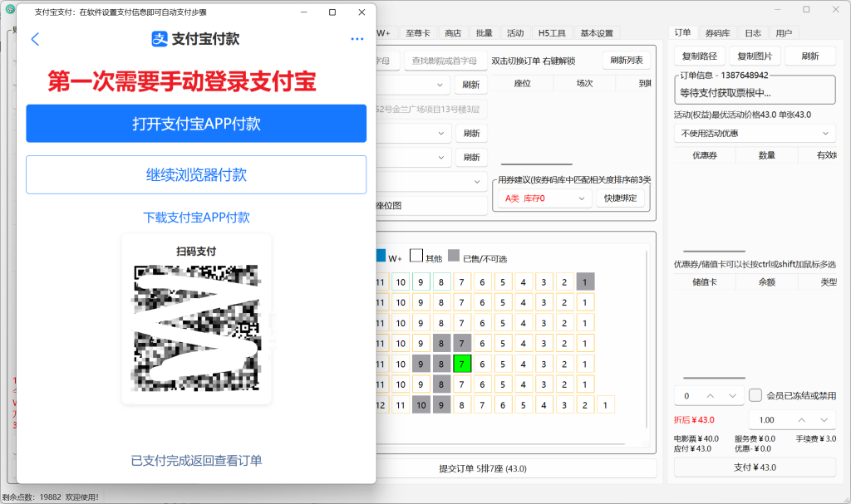Click the 场次 column header

[x=584, y=83]
